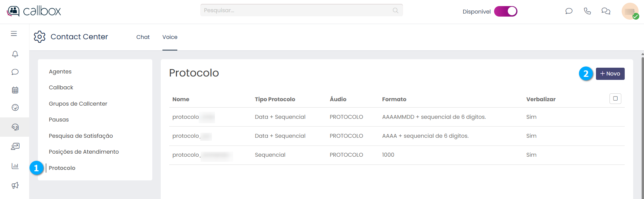The height and width of the screenshot is (199, 644).
Task: Open notifications bell in the sidebar
Action: 15,54
